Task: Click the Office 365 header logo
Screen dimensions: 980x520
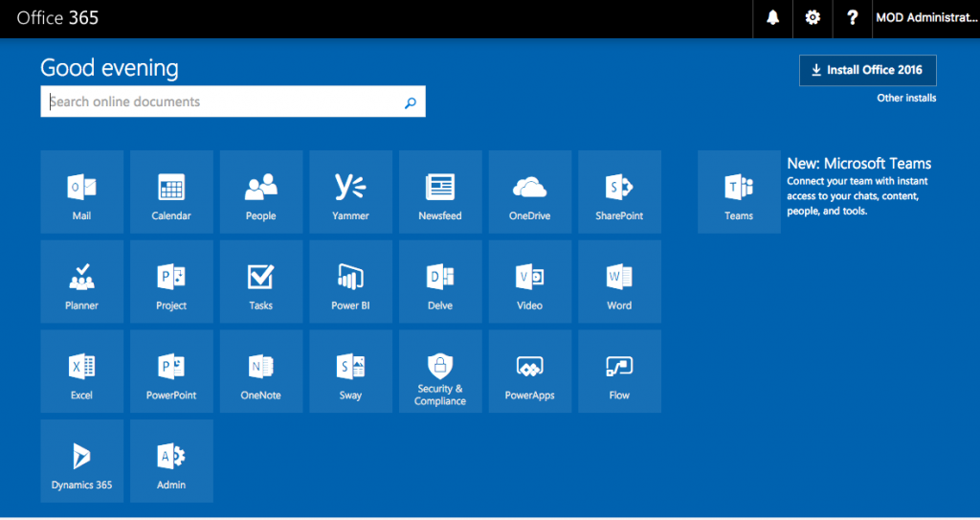Action: (x=57, y=17)
